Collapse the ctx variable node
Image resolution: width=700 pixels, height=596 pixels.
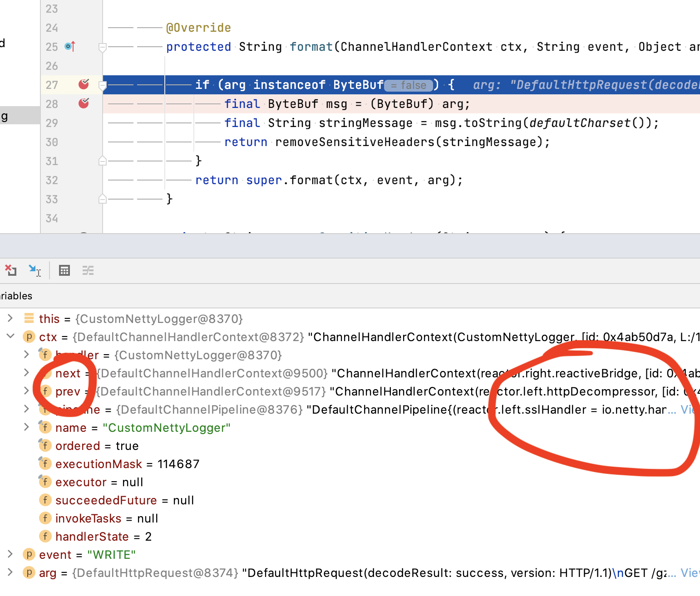point(10,337)
